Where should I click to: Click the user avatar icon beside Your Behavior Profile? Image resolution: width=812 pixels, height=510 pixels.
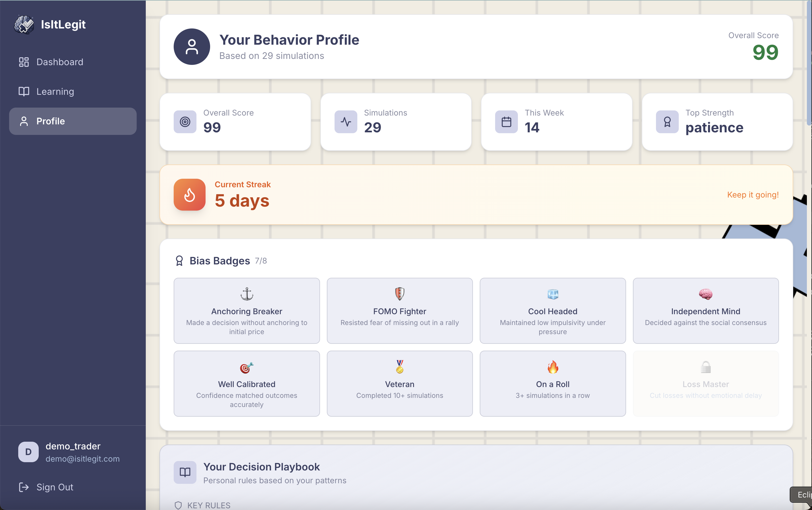pyautogui.click(x=192, y=46)
